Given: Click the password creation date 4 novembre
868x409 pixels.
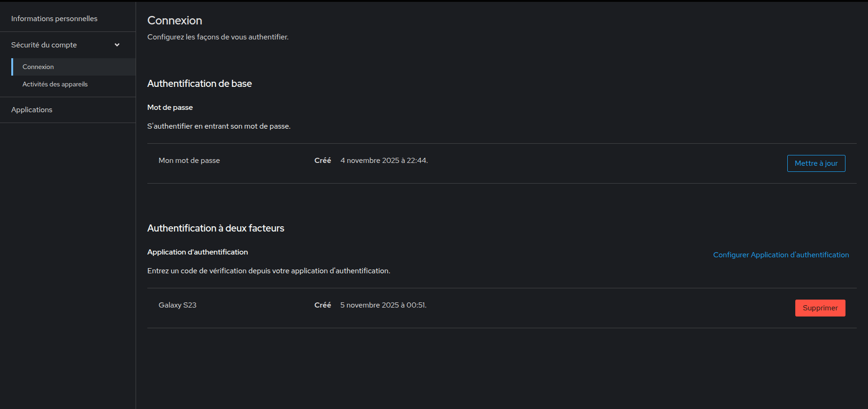Looking at the screenshot, I should pyautogui.click(x=384, y=161).
